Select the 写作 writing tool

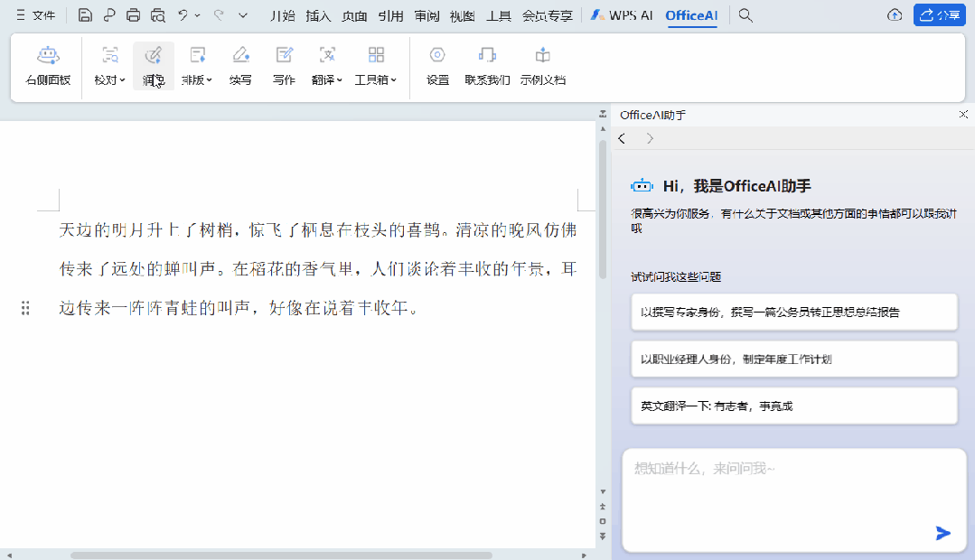[284, 64]
